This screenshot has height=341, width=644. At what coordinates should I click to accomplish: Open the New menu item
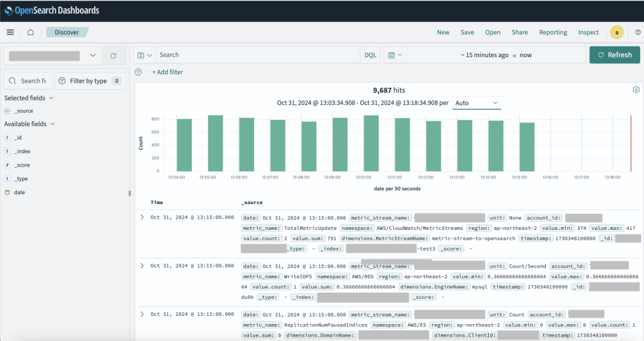(x=443, y=33)
